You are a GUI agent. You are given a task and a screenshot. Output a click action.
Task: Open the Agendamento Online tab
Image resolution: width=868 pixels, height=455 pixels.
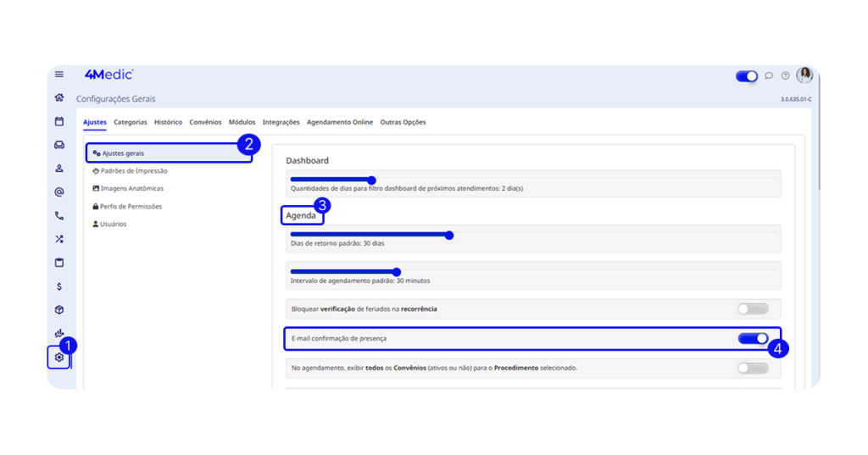pyautogui.click(x=340, y=122)
